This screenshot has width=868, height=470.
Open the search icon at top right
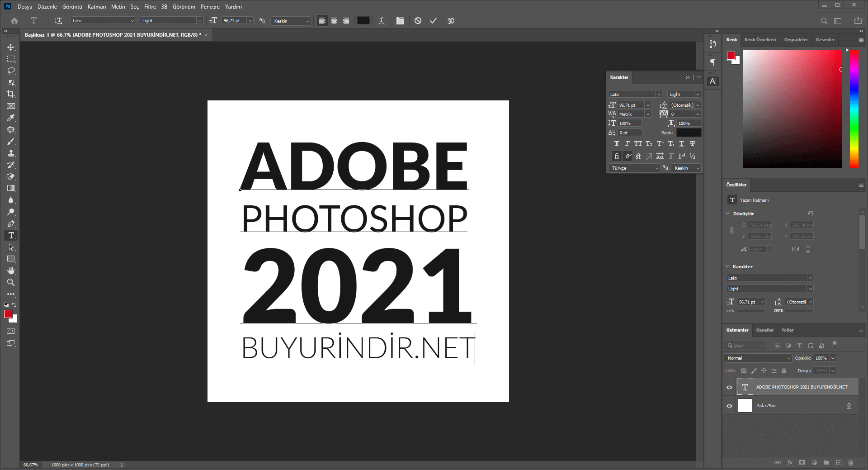coord(824,21)
